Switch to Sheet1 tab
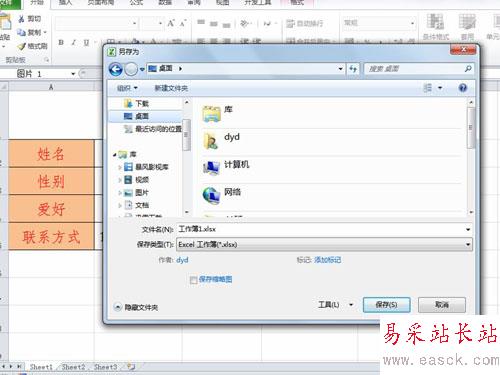 click(41, 367)
